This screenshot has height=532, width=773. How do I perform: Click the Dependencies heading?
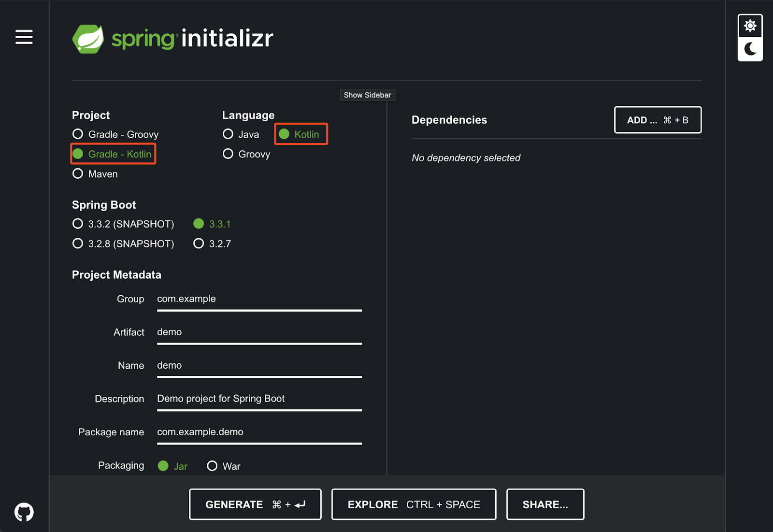pyautogui.click(x=449, y=120)
